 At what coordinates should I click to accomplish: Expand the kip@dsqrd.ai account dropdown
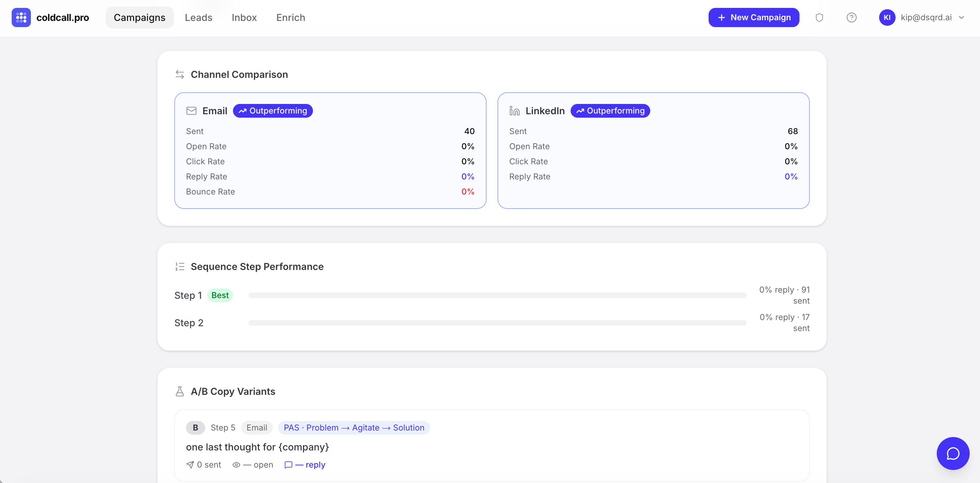coord(961,17)
